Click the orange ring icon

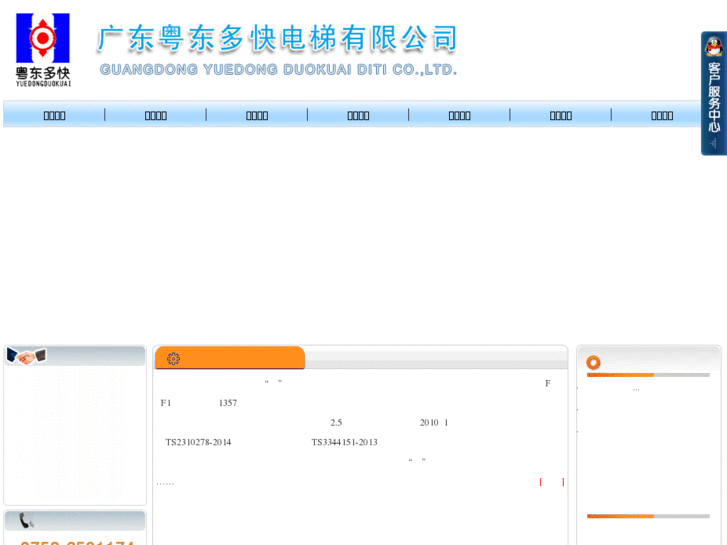593,362
